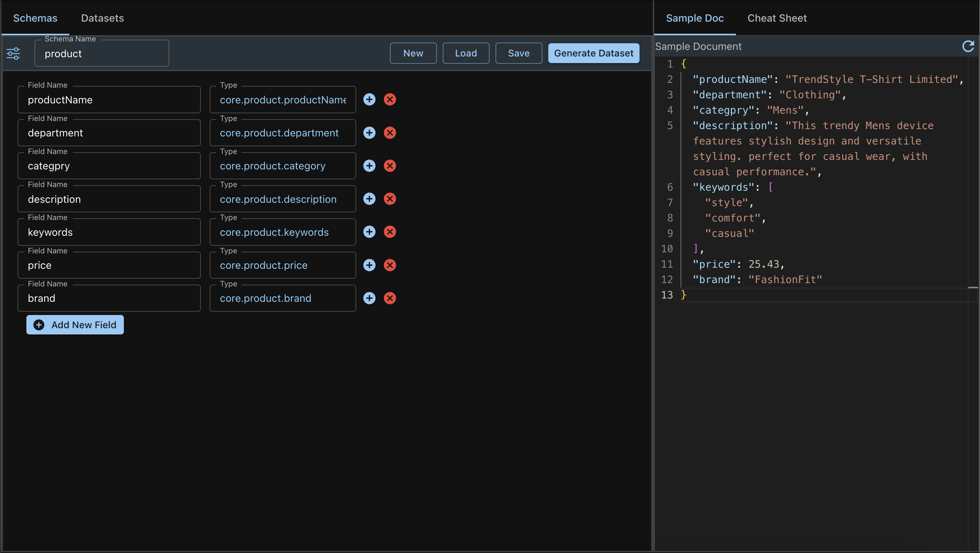
Task: Click the Add New Field button
Action: pyautogui.click(x=75, y=325)
